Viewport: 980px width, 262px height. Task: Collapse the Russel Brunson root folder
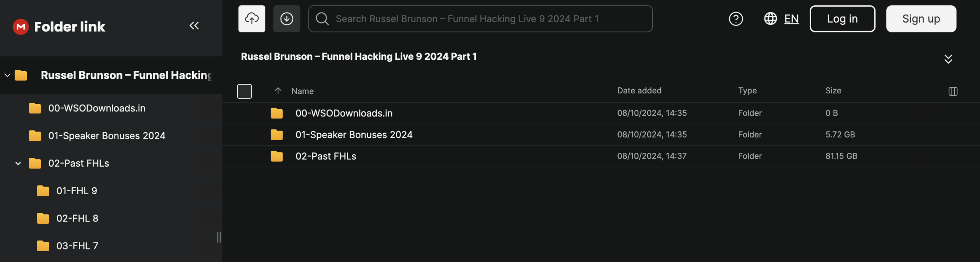(7, 75)
